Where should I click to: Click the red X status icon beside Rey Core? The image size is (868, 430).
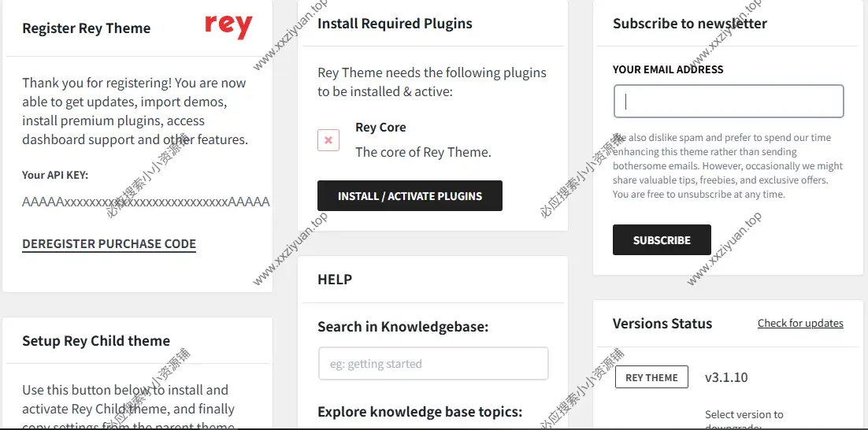pos(328,140)
